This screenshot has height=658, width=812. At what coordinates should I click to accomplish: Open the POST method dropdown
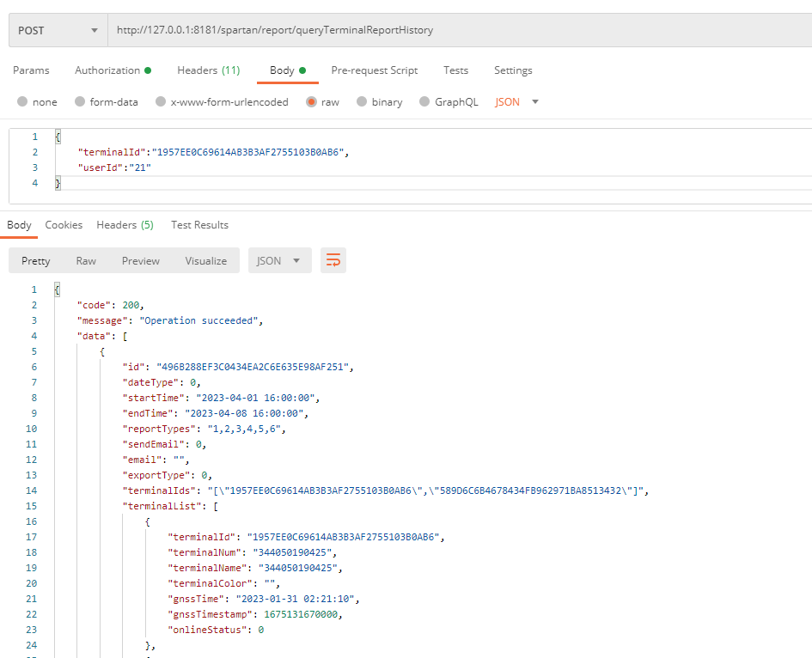[x=58, y=30]
